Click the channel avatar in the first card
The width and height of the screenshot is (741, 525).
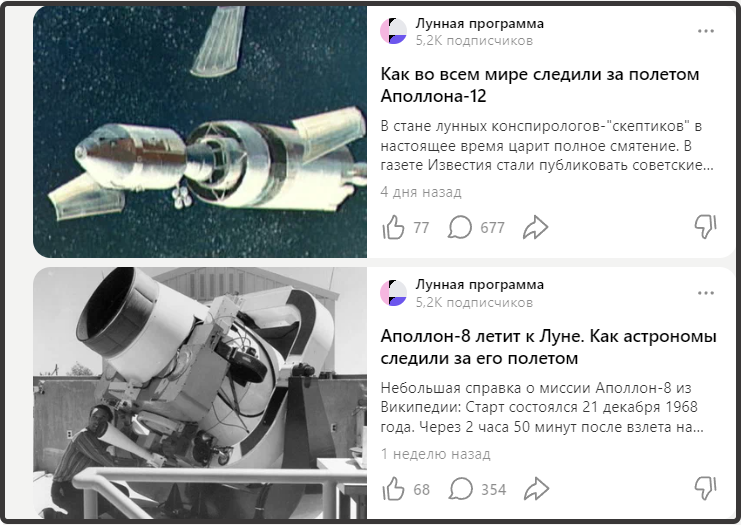click(394, 31)
